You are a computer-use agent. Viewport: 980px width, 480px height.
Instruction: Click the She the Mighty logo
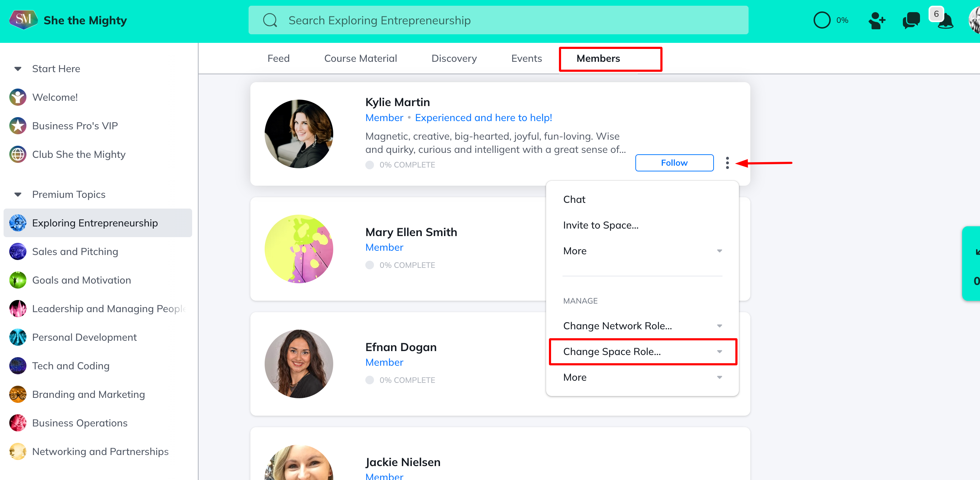[x=23, y=20]
